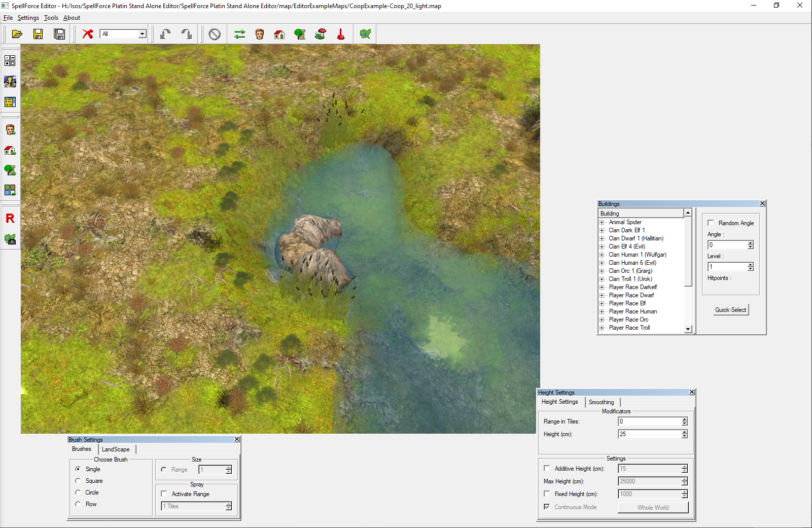Switch to the LandScape tab in Brush Settings
Screen dimensions: 812x528
(116, 449)
